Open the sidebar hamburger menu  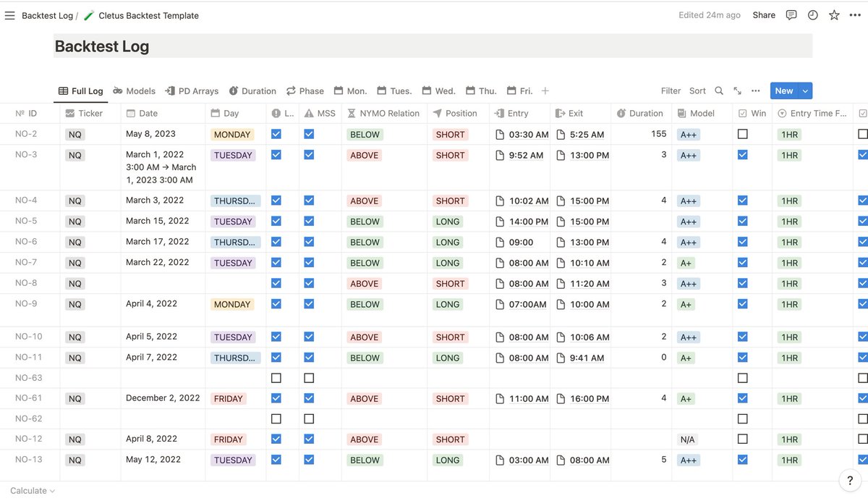coord(9,15)
